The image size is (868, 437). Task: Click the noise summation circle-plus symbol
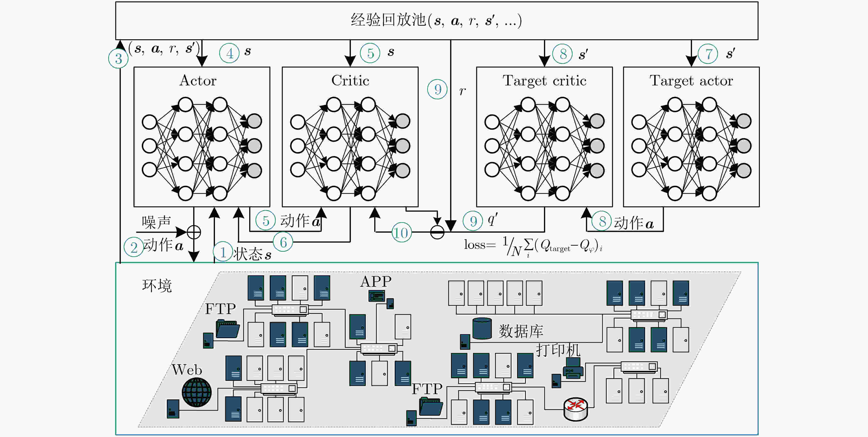click(x=194, y=232)
